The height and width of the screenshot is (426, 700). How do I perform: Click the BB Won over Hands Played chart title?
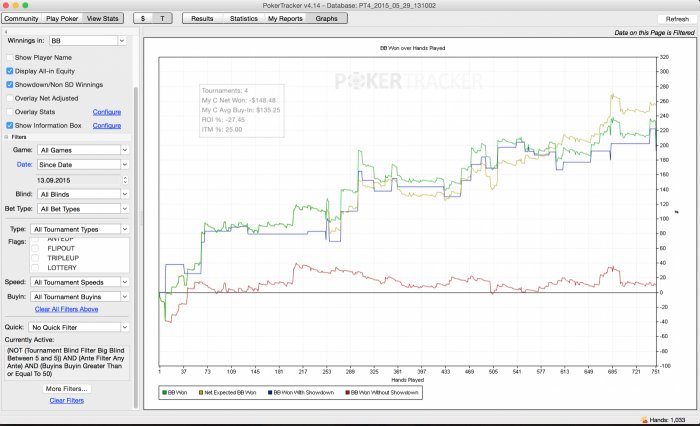pos(412,48)
